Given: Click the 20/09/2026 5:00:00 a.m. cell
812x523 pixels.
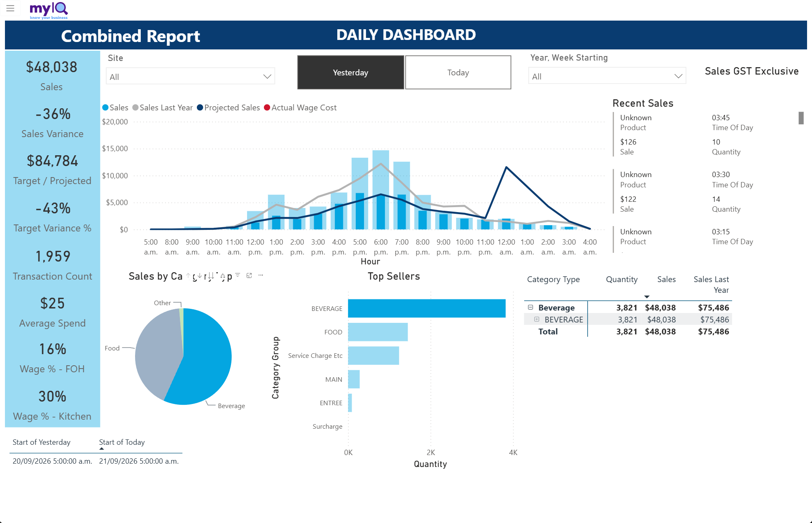Looking at the screenshot, I should point(52,461).
